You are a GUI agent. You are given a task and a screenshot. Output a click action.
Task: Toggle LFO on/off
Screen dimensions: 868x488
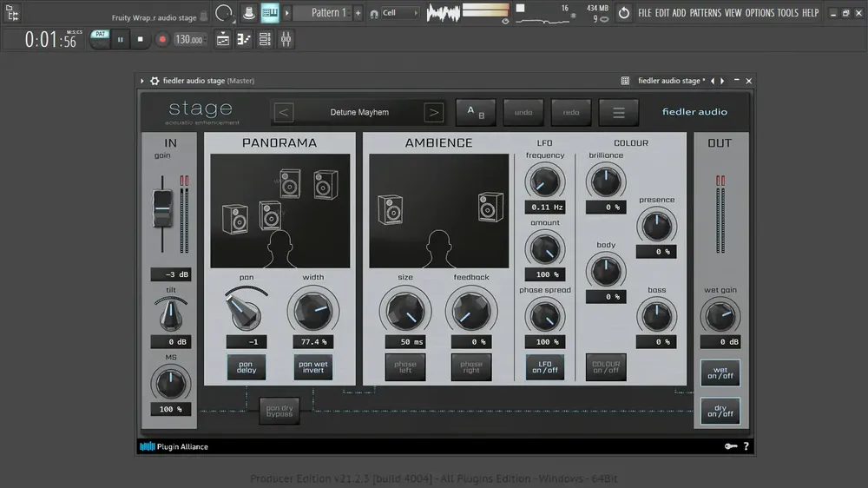coord(545,367)
